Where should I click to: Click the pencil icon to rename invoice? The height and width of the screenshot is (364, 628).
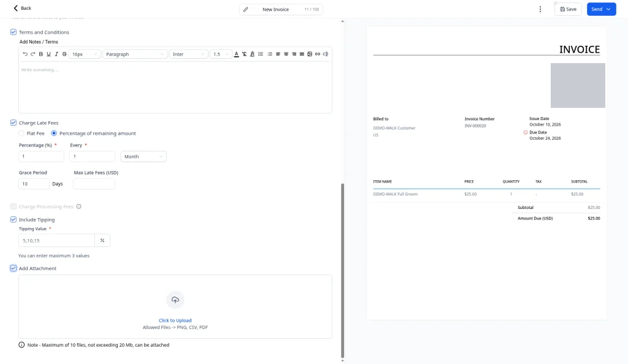[x=245, y=9]
